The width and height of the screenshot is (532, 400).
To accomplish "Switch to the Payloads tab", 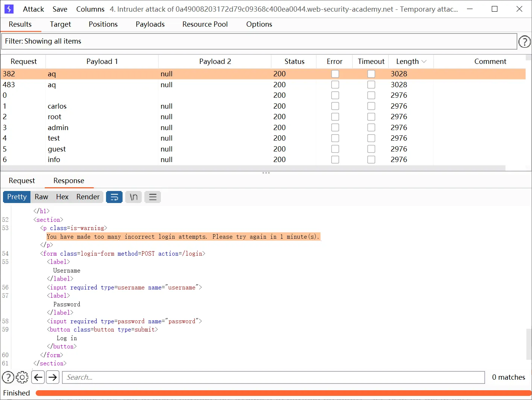I will coord(150,24).
